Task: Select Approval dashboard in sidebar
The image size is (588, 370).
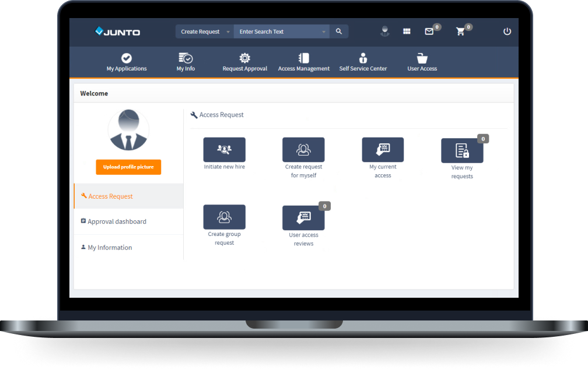Action: 117,221
